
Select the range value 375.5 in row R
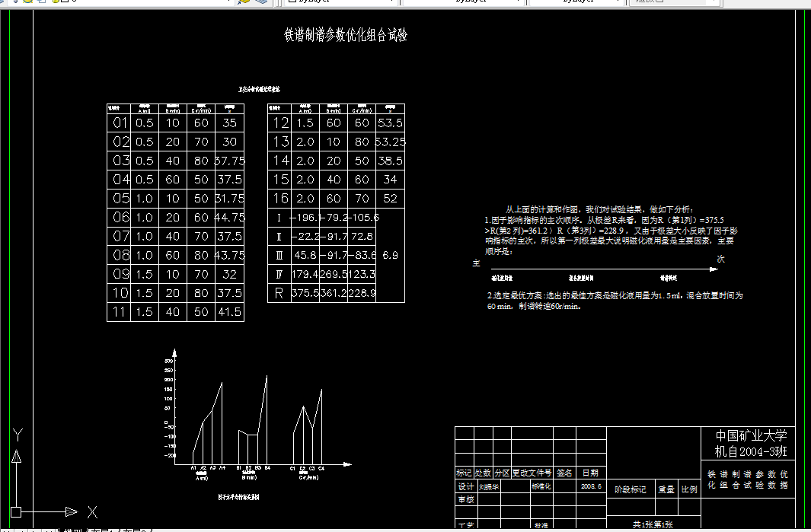pyautogui.click(x=305, y=293)
